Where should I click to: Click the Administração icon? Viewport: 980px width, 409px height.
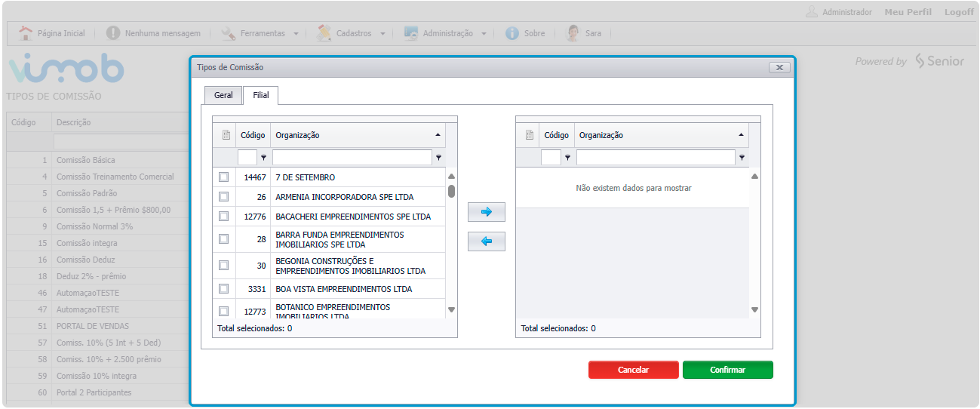pos(411,33)
